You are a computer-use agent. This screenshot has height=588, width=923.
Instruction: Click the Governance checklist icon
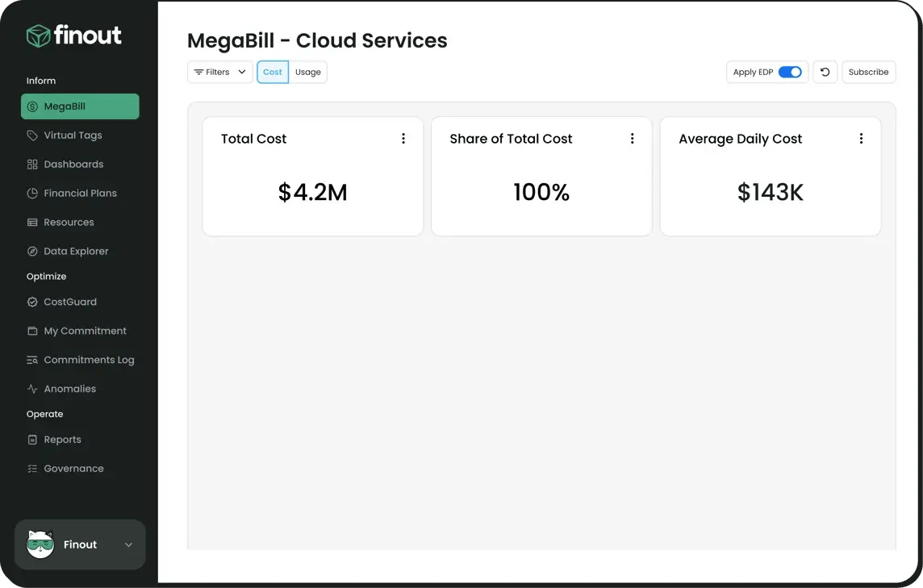pyautogui.click(x=32, y=469)
